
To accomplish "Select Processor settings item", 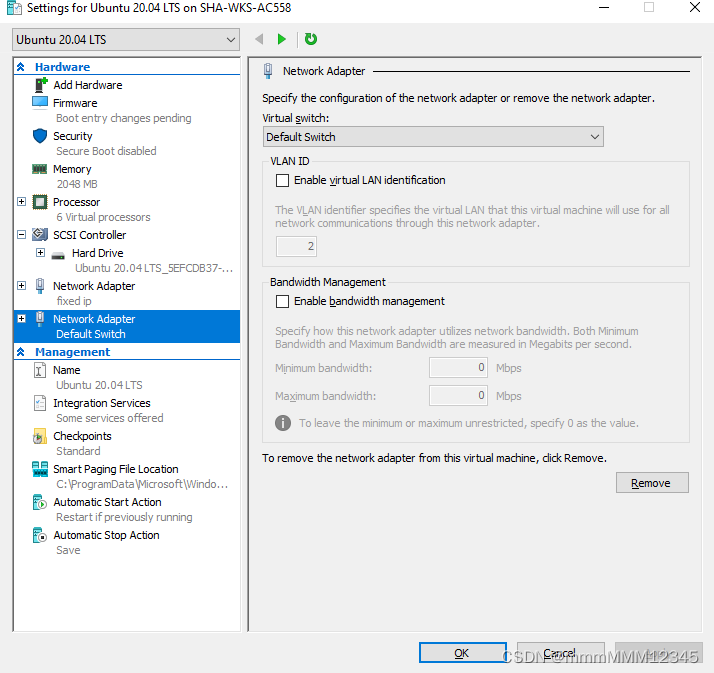I will 76,202.
